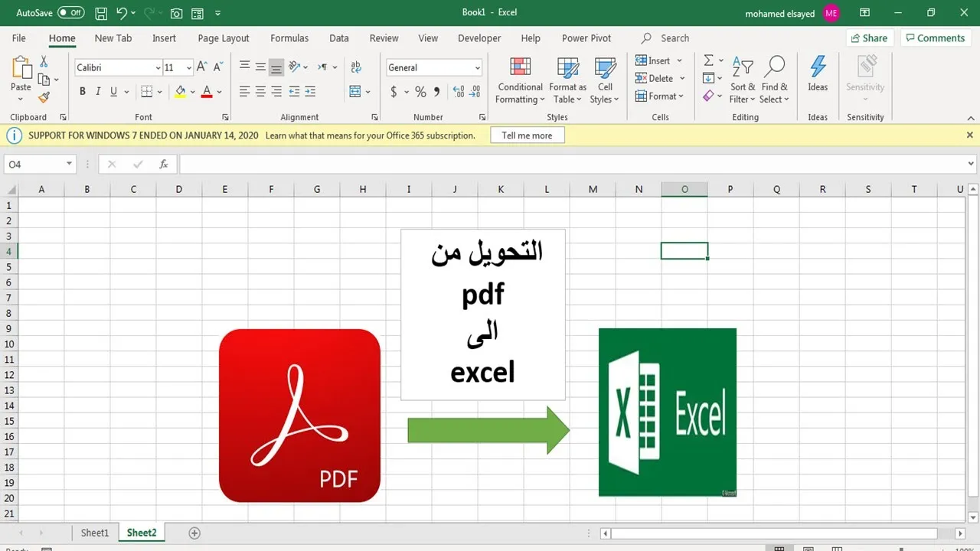This screenshot has width=980, height=551.
Task: Click the AutoSum sigma icon
Action: pos(709,60)
